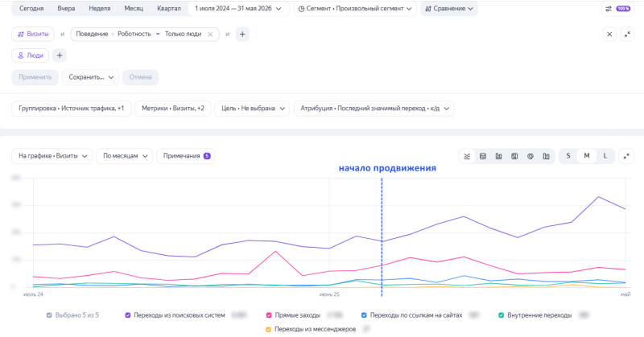
Task: Open Атрибуция Последний значимый переход dropdown
Action: tap(374, 109)
